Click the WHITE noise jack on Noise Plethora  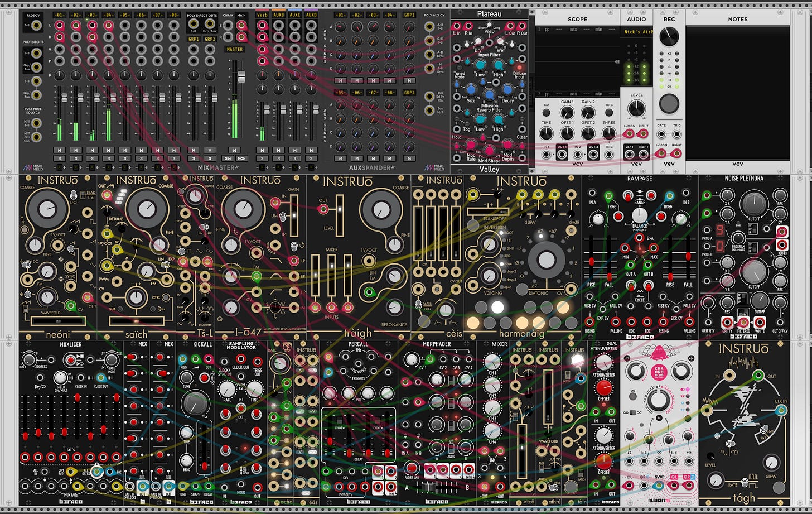pos(760,322)
